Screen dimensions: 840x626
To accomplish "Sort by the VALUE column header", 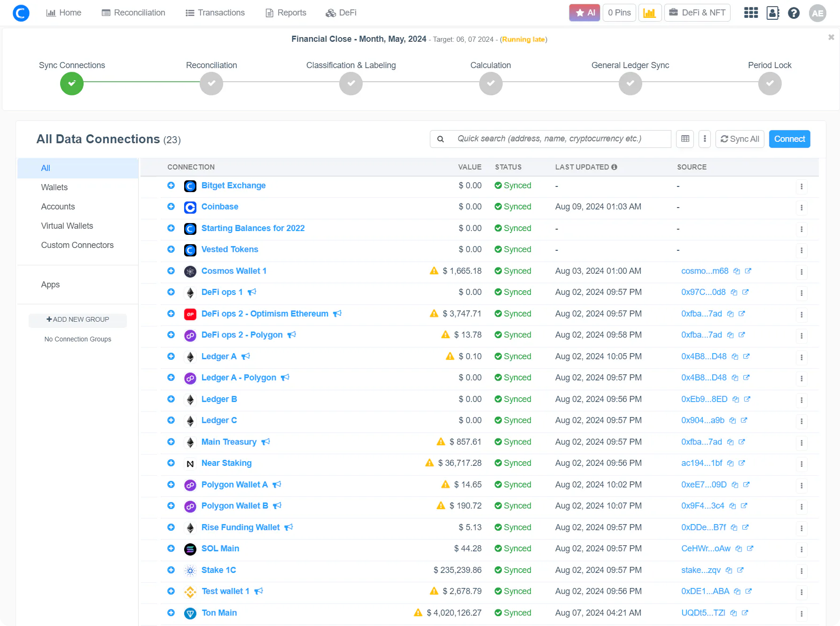I will (x=470, y=167).
